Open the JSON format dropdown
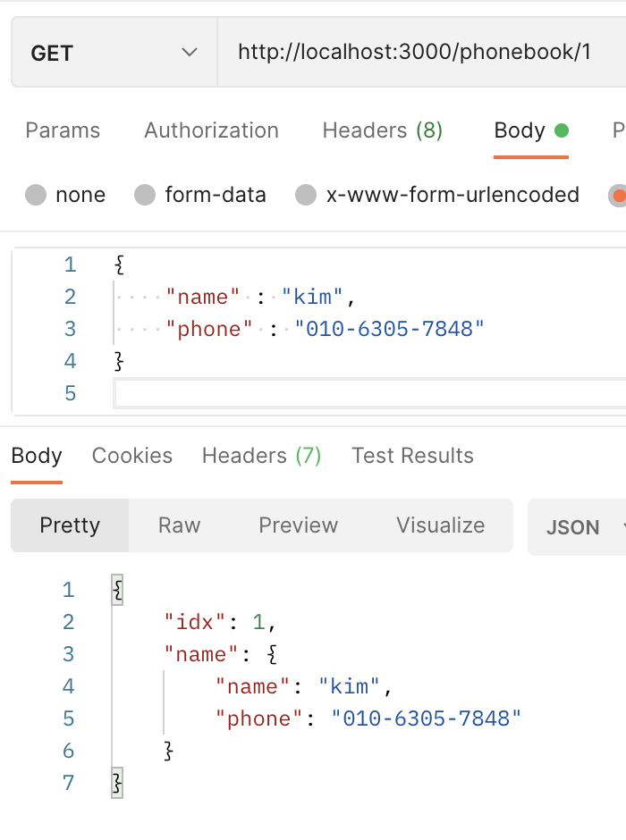This screenshot has width=626, height=840. pyautogui.click(x=577, y=527)
